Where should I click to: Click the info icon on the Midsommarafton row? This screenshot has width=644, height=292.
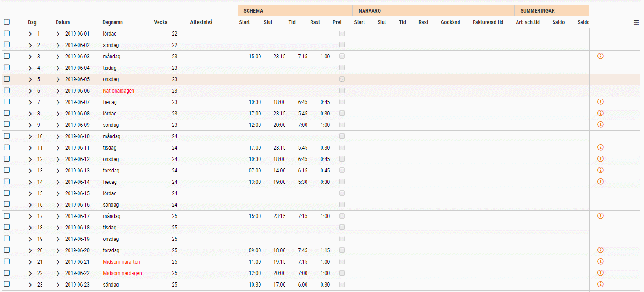pos(601,261)
